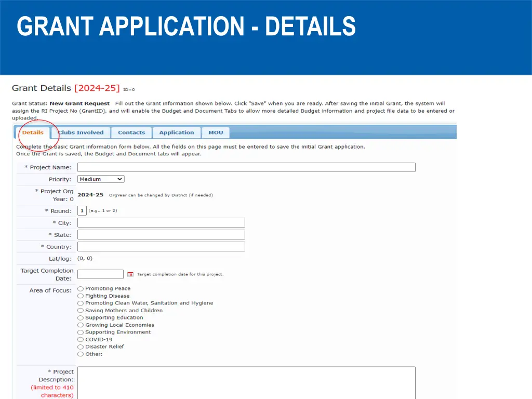Click the Country input box
Viewport: 532px width, 399px height.
point(161,247)
